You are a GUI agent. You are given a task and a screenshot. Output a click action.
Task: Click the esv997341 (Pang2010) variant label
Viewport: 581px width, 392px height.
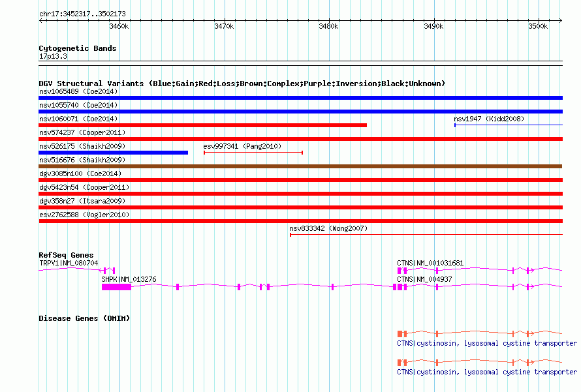(242, 146)
